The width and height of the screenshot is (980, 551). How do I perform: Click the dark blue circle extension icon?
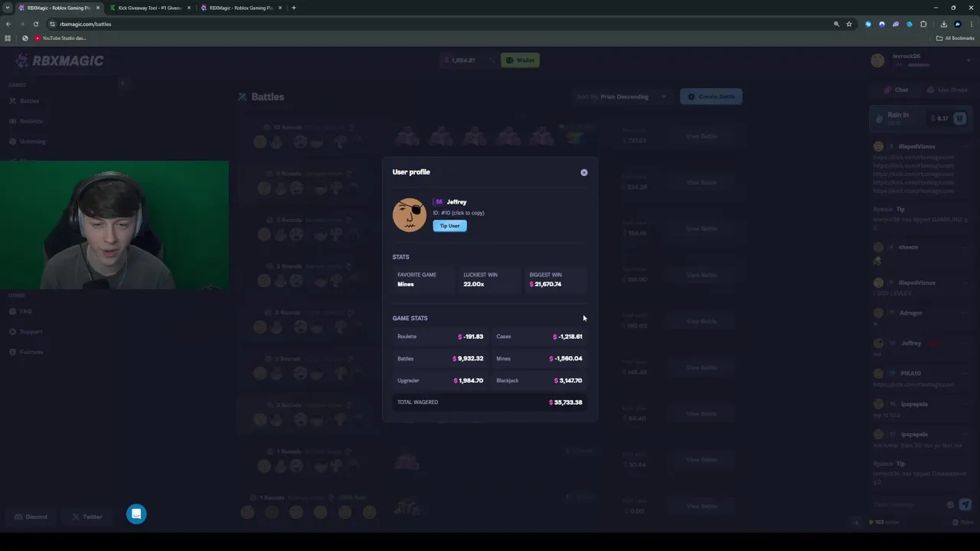click(882, 24)
